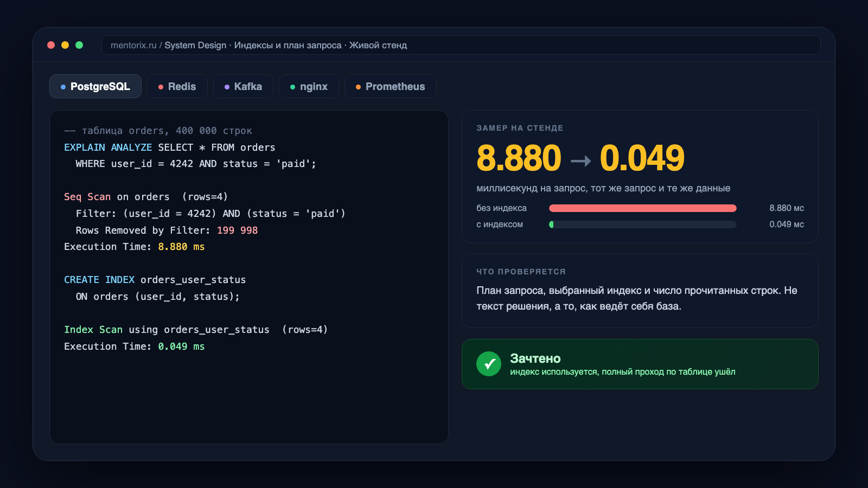
Task: Click the '0.049 ms' execution time in code
Action: click(181, 346)
